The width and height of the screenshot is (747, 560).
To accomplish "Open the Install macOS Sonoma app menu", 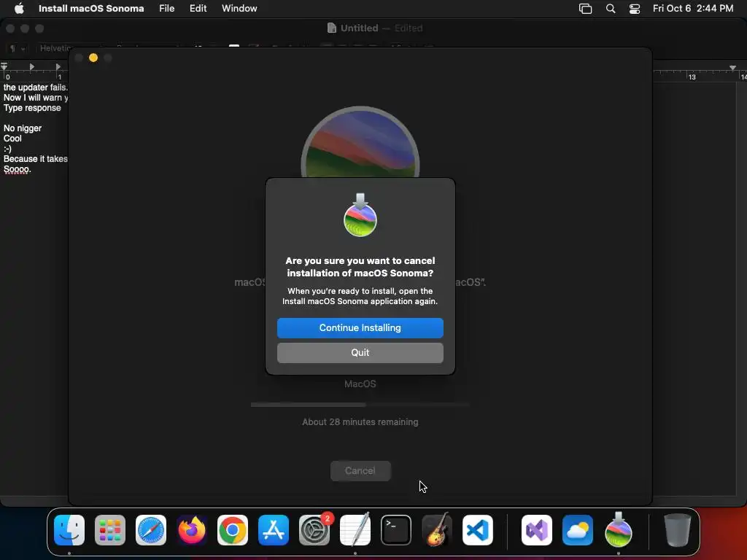I will click(x=91, y=8).
